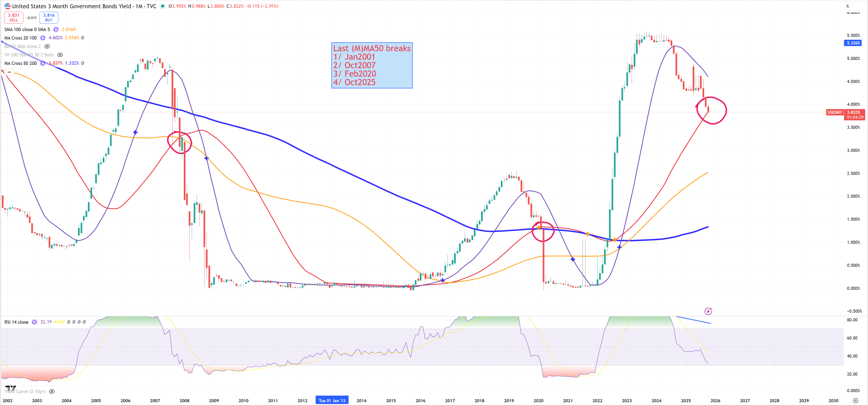Click refresh icon beside SMA 100 close
Image resolution: width=868 pixels, height=405 pixels.
tap(56, 30)
